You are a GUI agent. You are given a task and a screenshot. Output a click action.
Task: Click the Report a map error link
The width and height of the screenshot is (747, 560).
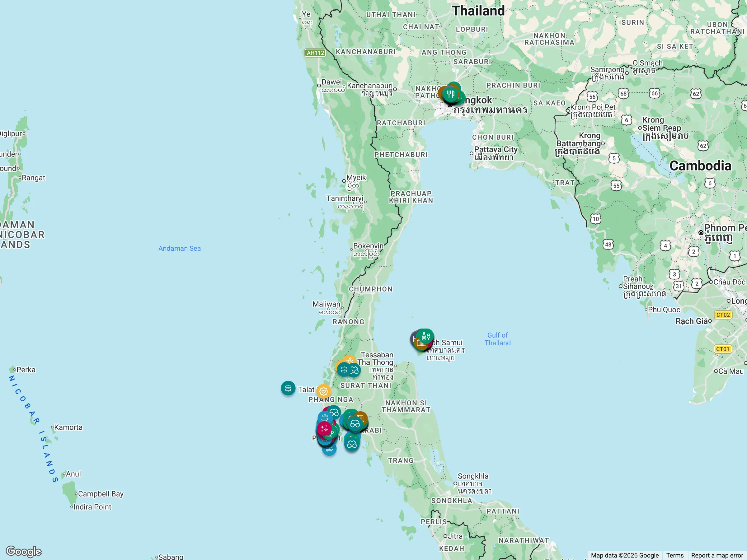click(x=717, y=555)
